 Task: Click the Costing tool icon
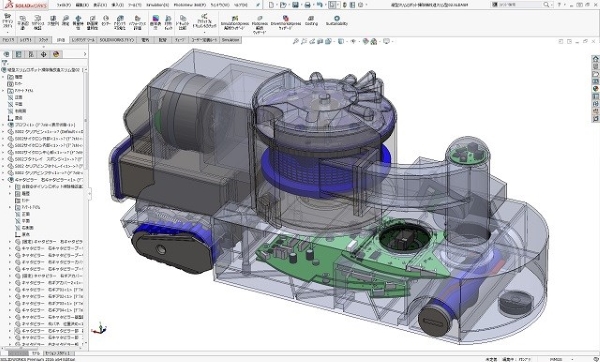pos(311,21)
